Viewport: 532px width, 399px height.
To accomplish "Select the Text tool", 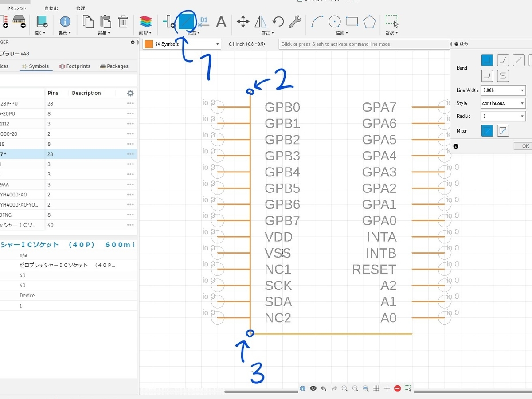I will 221,21.
